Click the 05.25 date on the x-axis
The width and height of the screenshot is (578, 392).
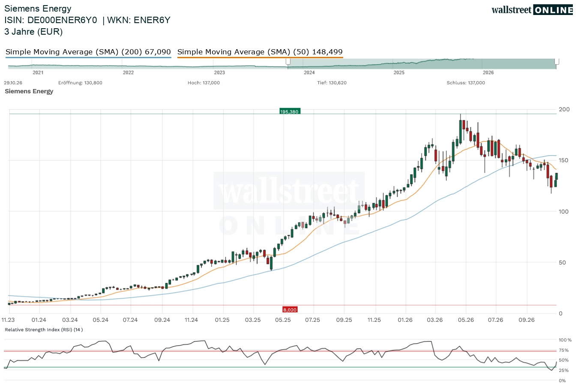point(283,320)
